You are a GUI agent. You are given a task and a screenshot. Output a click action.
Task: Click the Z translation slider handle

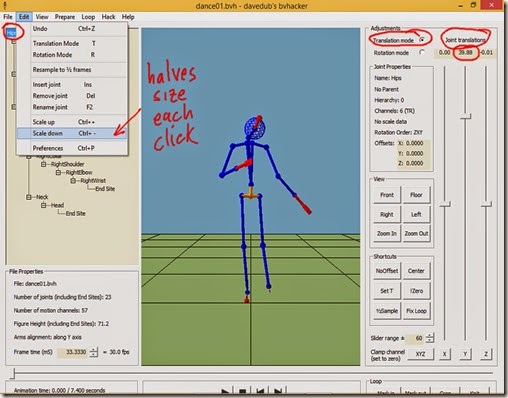486,204
